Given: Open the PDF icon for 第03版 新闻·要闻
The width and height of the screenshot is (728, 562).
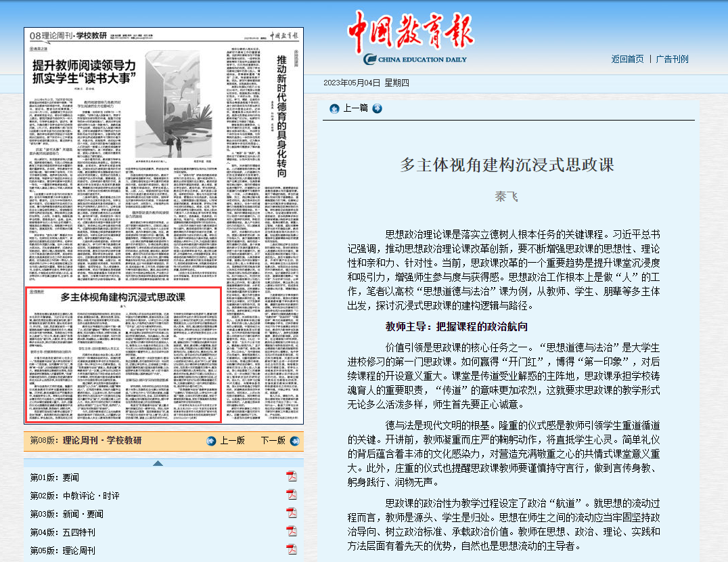Looking at the screenshot, I should pos(292,513).
